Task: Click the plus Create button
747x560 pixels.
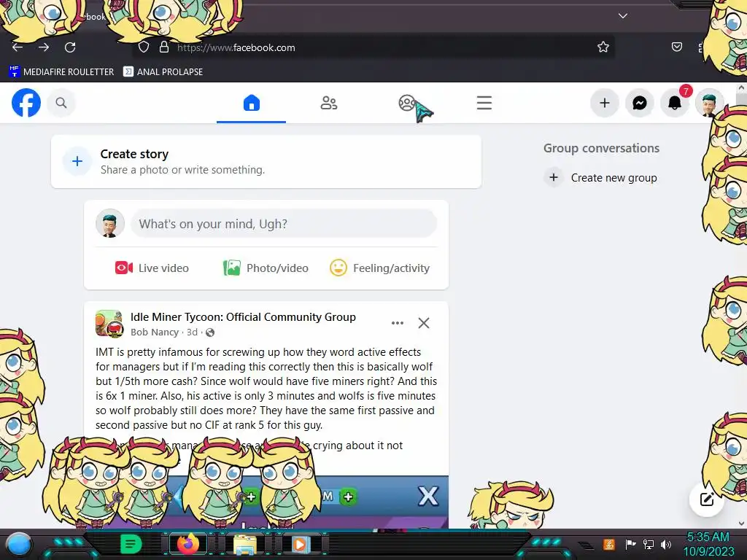Action: [x=605, y=103]
